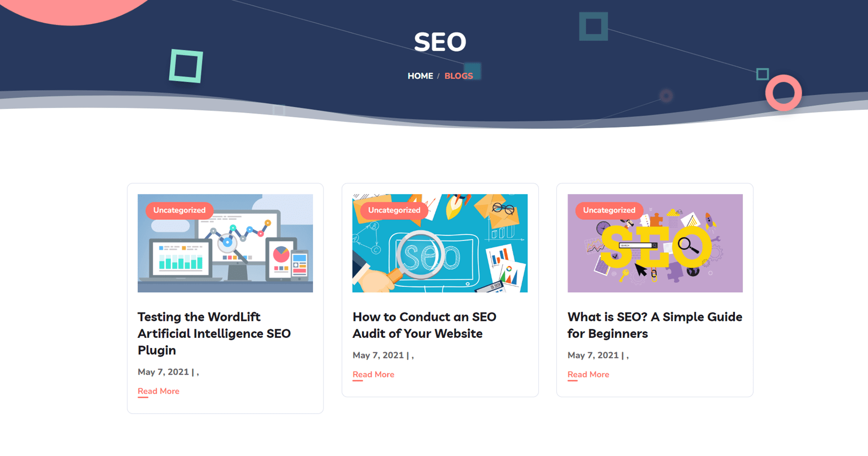Screen dimensions: 868x456
Task: Select Uncategorized on the SEO Audit card
Action: point(394,210)
